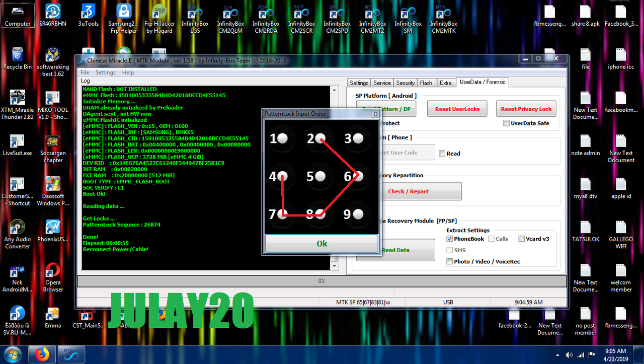Launch Opera Browser shortcut
The height and width of the screenshot is (364, 644).
(x=53, y=277)
